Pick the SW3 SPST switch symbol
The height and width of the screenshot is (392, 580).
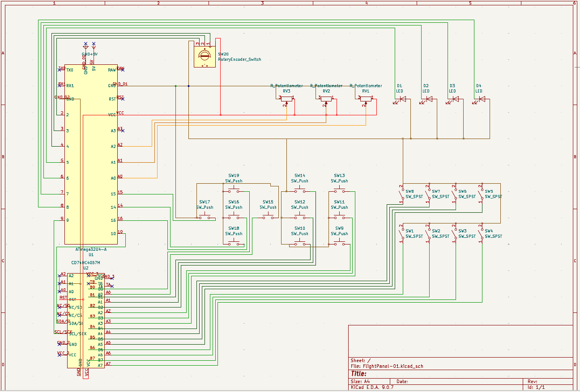point(454,234)
